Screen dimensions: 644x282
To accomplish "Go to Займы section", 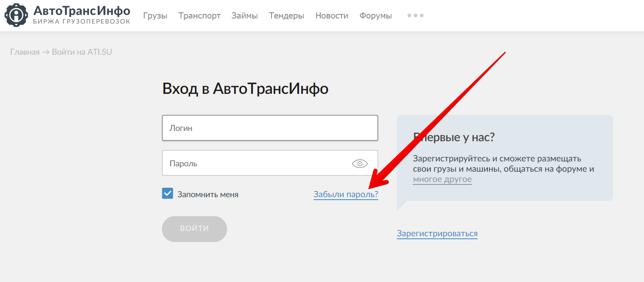I will 245,16.
